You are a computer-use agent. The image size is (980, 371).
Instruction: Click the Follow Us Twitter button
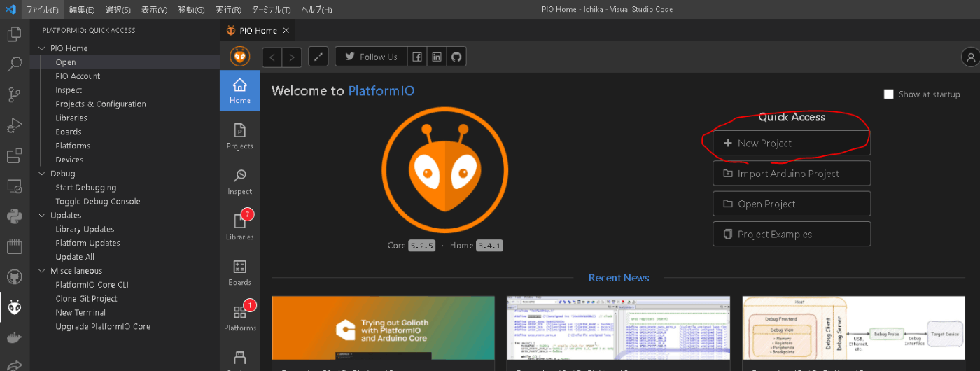coord(371,57)
